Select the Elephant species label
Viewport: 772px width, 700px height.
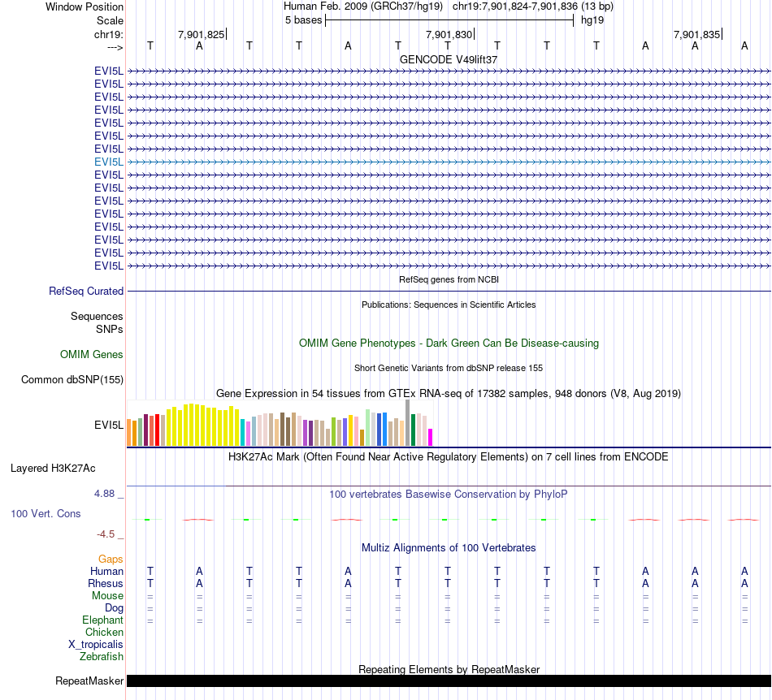tap(102, 620)
